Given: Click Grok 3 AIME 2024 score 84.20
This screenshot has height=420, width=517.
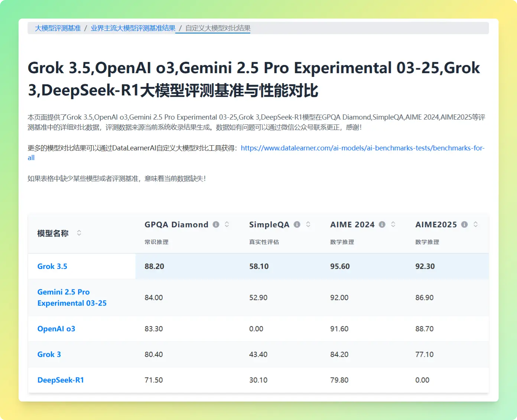Looking at the screenshot, I should (339, 354).
